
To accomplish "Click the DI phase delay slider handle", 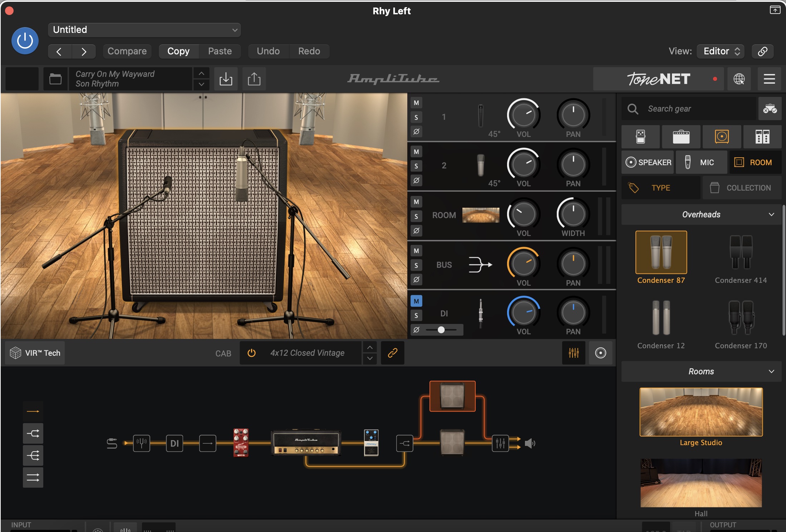I will (441, 330).
